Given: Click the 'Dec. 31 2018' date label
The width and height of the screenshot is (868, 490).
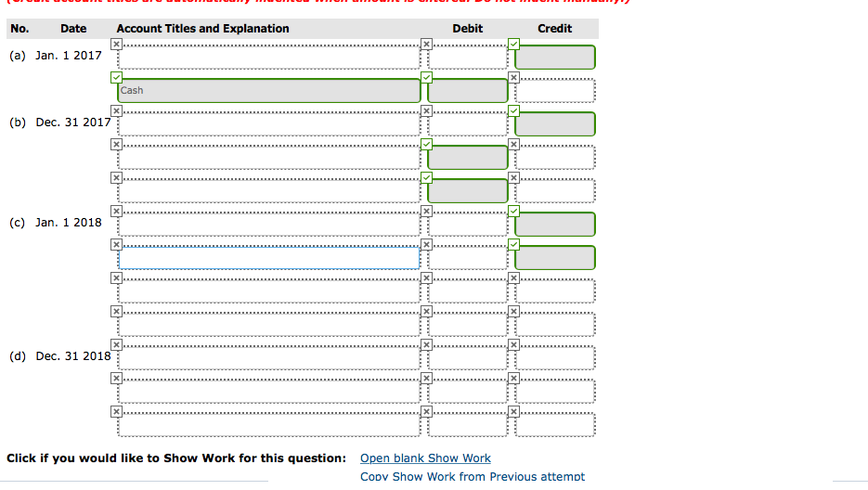Looking at the screenshot, I should click(73, 356).
